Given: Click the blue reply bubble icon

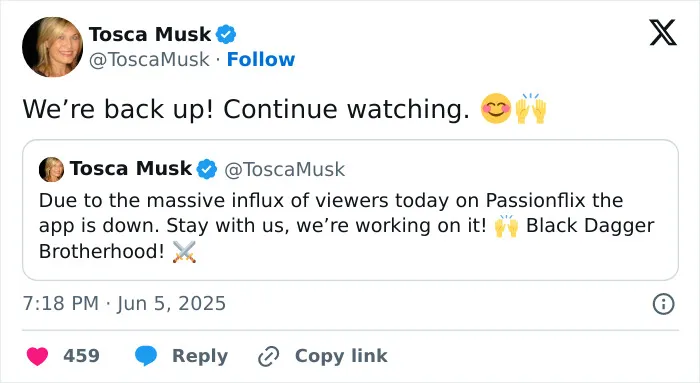Looking at the screenshot, I should click(146, 356).
